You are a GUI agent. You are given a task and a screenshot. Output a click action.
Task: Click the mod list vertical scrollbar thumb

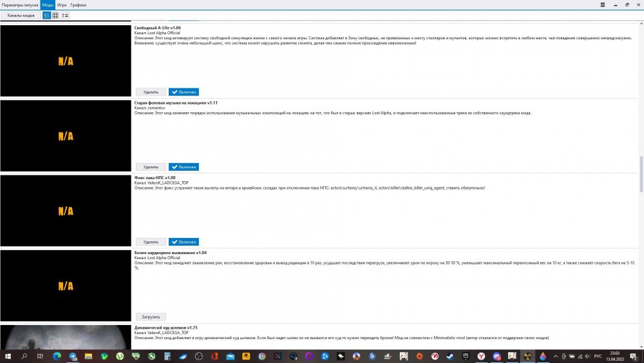641,174
